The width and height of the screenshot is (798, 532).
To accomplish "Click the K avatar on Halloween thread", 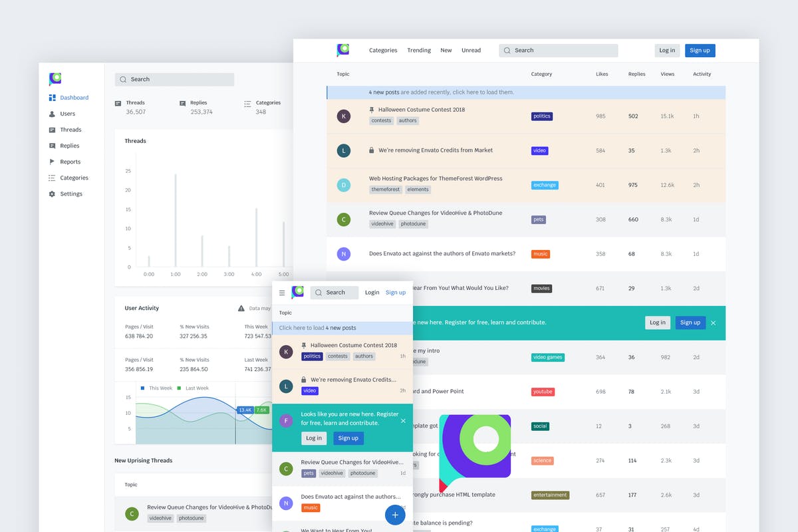I will click(x=343, y=116).
